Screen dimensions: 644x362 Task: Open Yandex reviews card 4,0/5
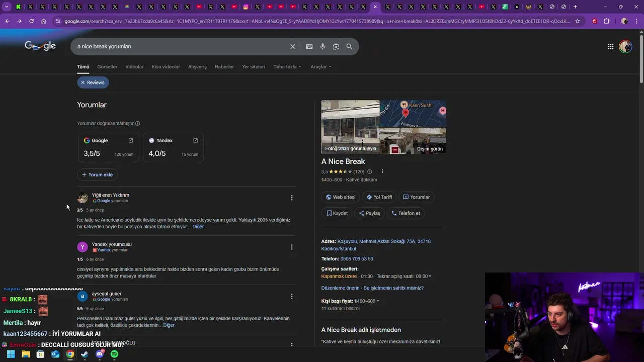click(173, 147)
